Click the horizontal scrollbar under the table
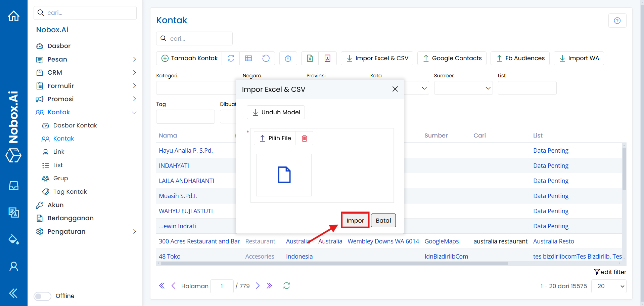Viewport: 644px width, 306px height. coord(334,263)
